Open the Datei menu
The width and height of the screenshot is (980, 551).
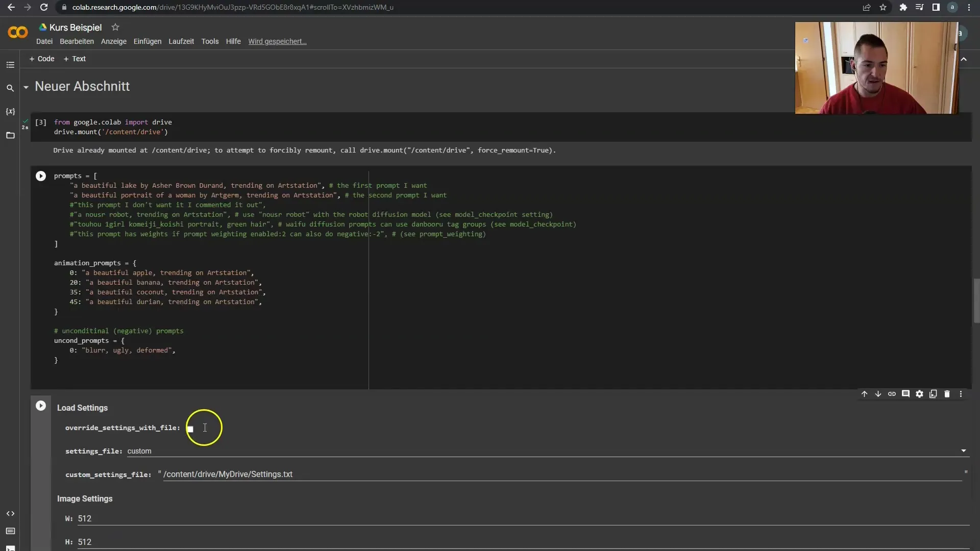pyautogui.click(x=44, y=41)
